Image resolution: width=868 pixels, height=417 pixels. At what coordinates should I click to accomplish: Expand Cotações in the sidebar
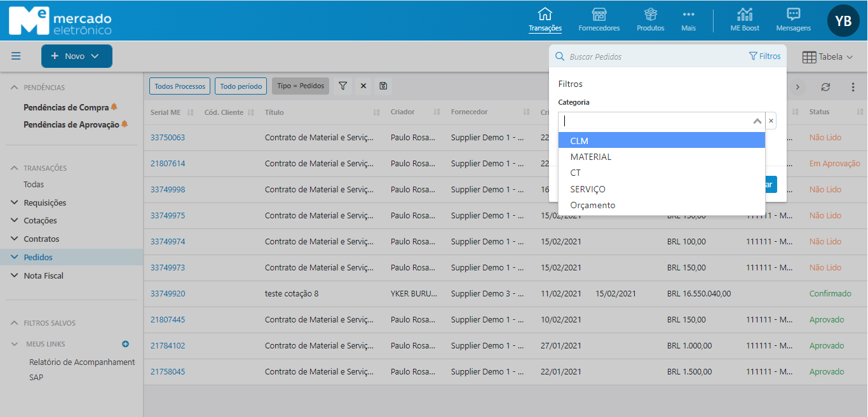[x=15, y=221]
